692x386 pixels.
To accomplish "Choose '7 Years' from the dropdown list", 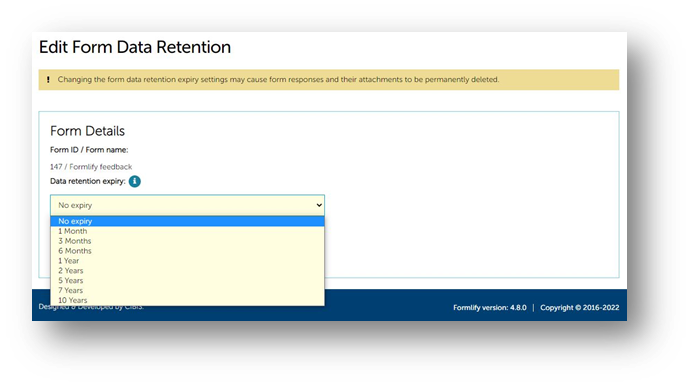I will 188,290.
